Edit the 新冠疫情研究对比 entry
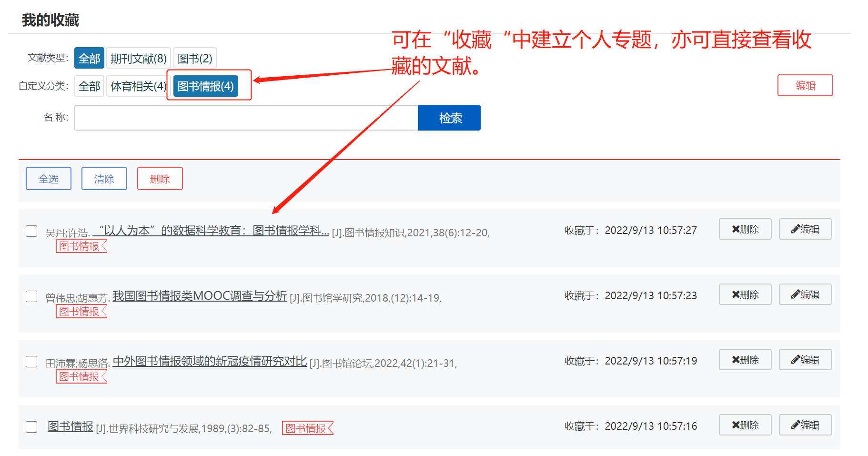Image resolution: width=868 pixels, height=456 pixels. point(805,360)
